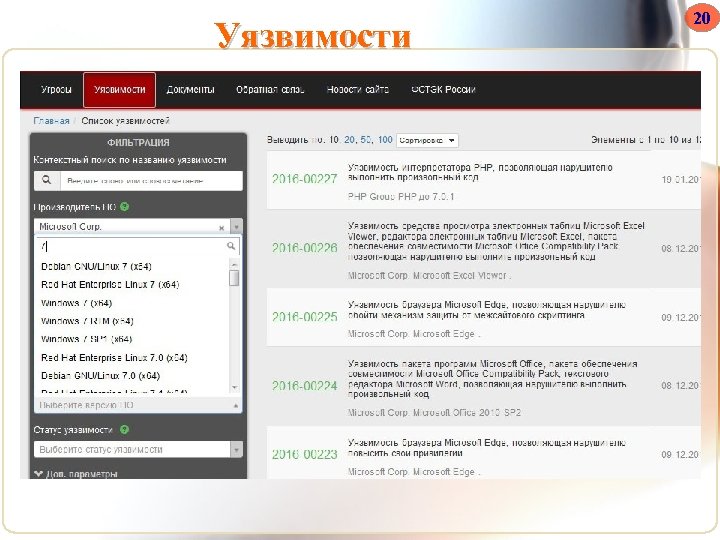Show 20 items per page
720x540 pixels.
pos(350,140)
